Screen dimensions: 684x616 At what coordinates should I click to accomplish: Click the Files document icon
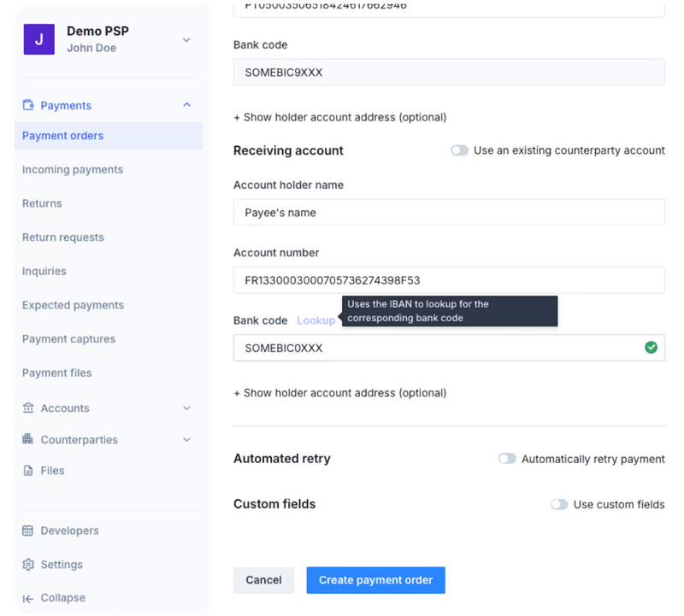point(28,471)
